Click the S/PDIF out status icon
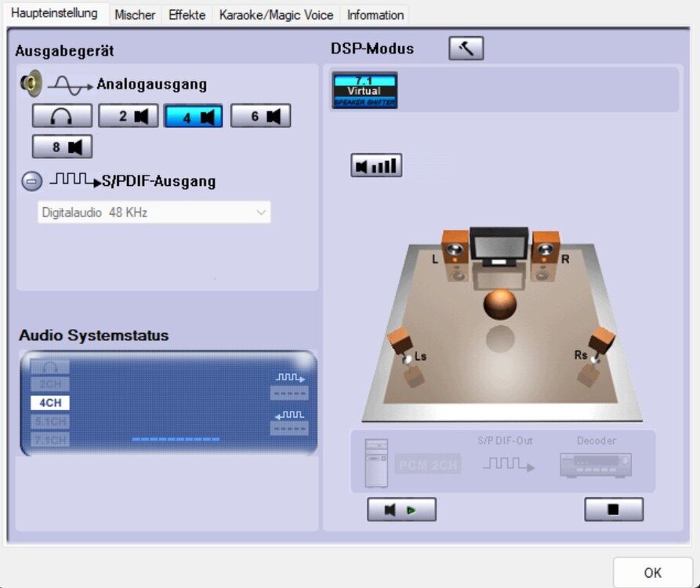Image resolution: width=700 pixels, height=588 pixels. click(x=290, y=378)
